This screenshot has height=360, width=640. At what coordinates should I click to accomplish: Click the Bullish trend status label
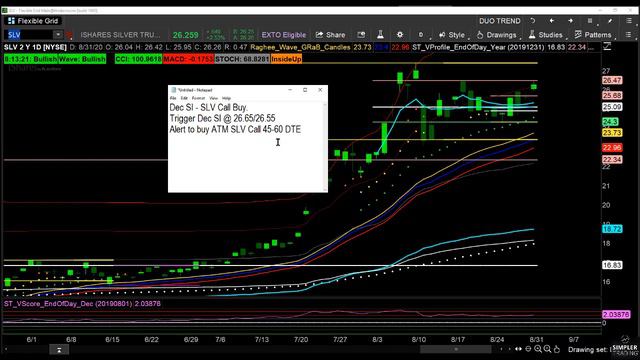click(31, 59)
